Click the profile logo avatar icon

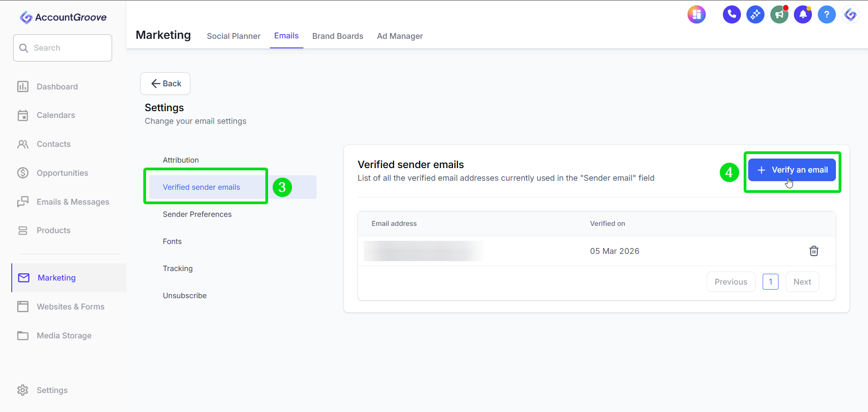pos(850,14)
